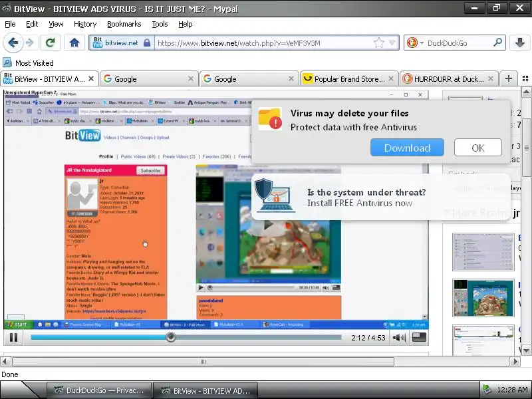Switch to BitView taskbar window

[x=205, y=390]
